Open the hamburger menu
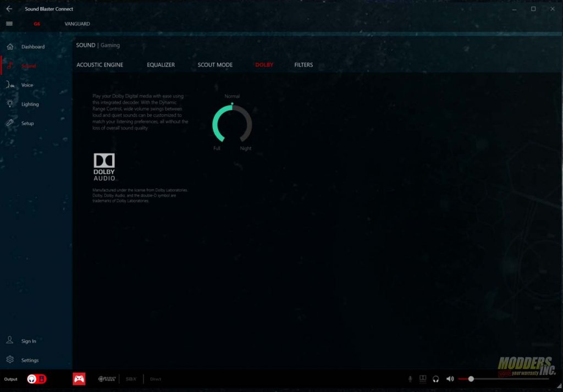The image size is (563, 392). click(x=9, y=24)
